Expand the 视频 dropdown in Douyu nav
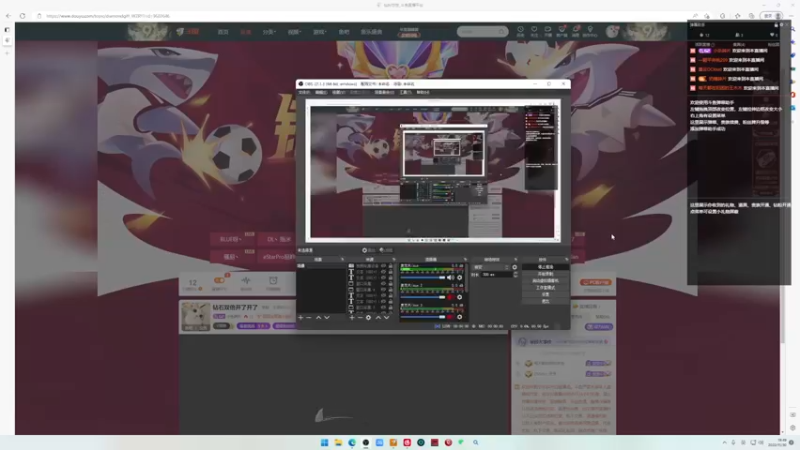Image resolution: width=800 pixels, height=450 pixels. pos(294,32)
